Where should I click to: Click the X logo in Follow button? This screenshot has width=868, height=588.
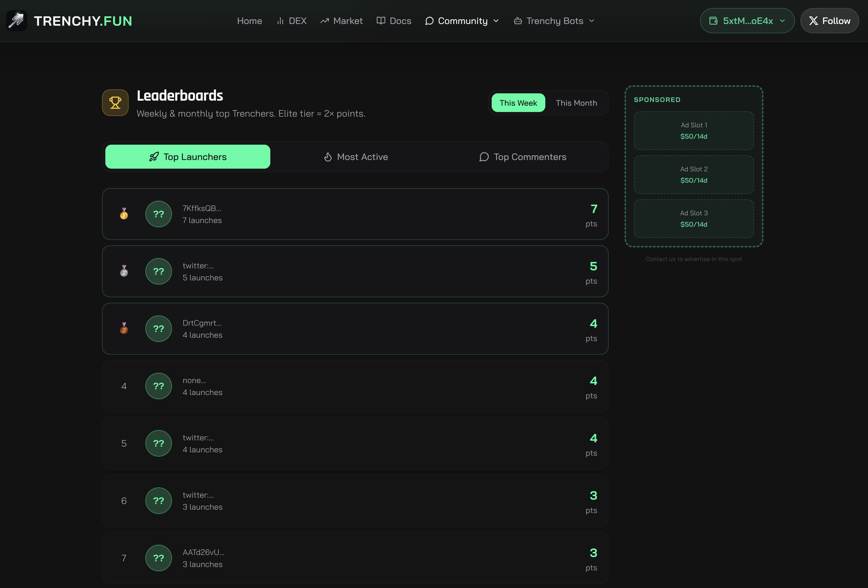[x=813, y=21]
